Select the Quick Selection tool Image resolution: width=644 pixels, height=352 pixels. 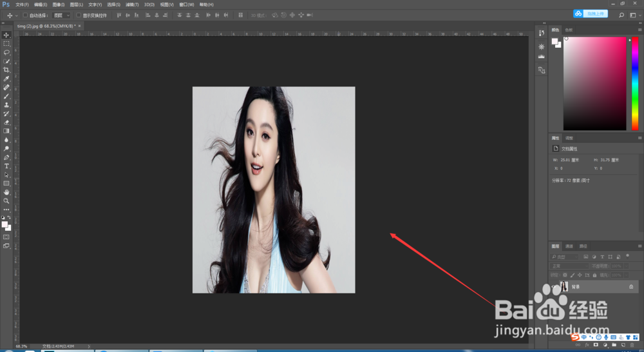tap(6, 61)
